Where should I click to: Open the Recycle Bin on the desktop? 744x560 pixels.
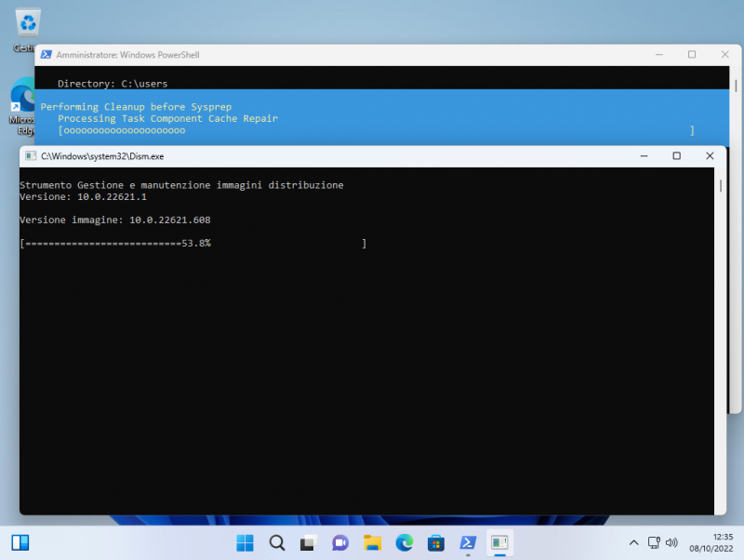(x=26, y=20)
